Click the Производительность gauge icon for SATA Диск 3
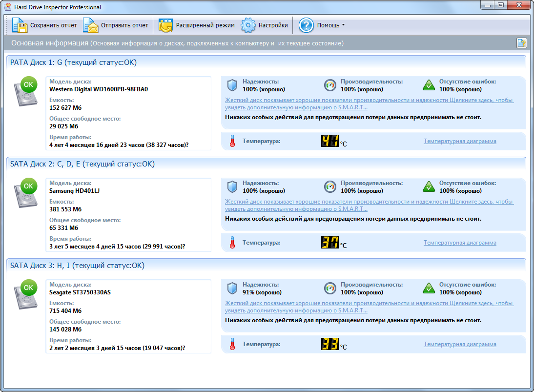The height and width of the screenshot is (392, 534). click(330, 288)
